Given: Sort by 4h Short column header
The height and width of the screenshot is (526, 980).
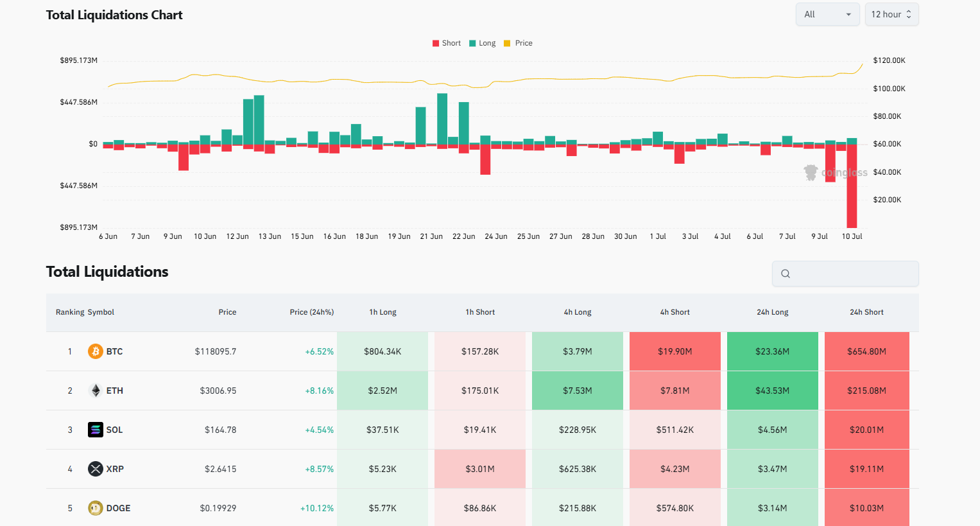Looking at the screenshot, I should 675,312.
